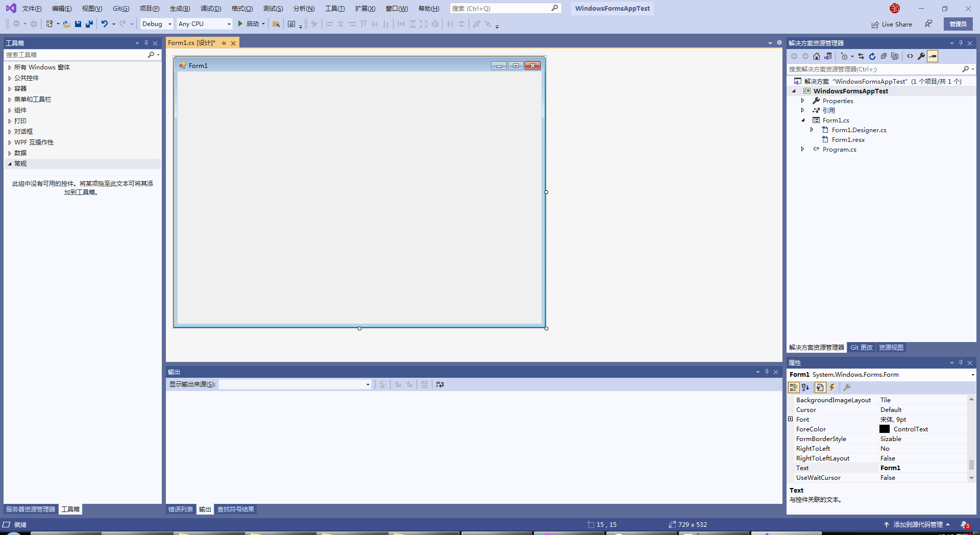Expand the 公共控件 toolbox group
This screenshot has height=535, width=980.
pos(10,78)
